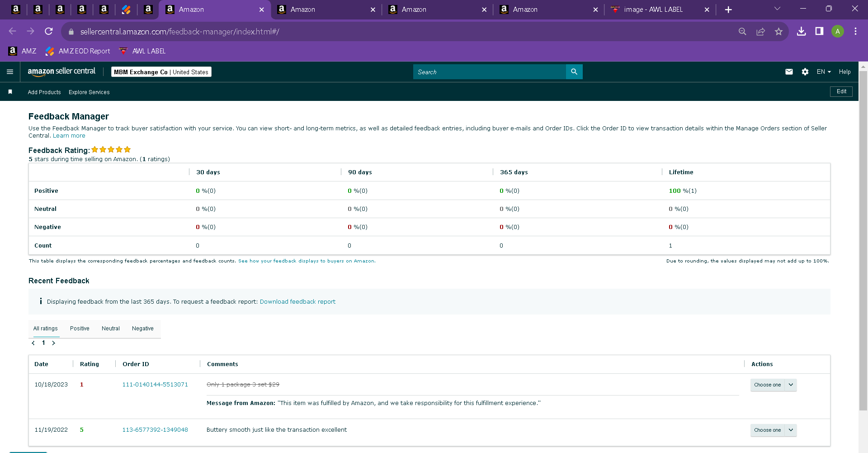Click the page vertical scrollbar

click(863, 240)
